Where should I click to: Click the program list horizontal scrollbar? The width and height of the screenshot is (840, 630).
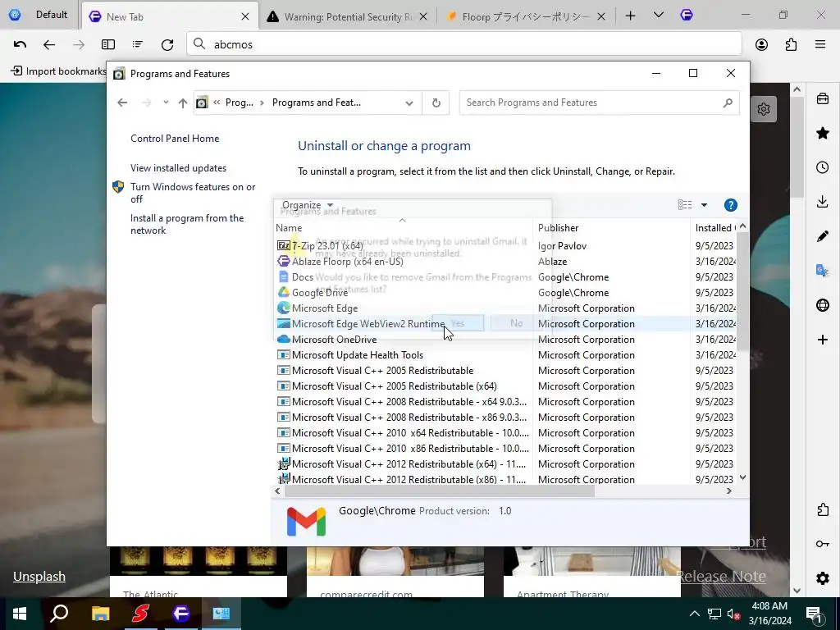click(x=440, y=491)
